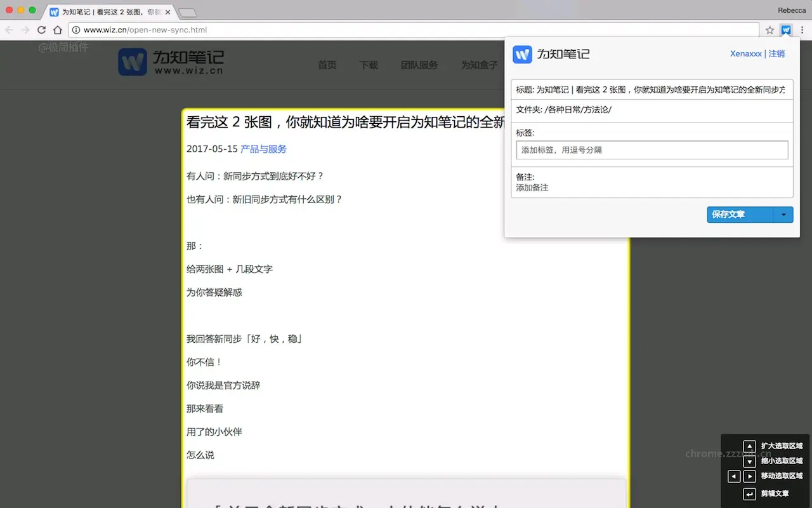The image size is (812, 508).
Task: Click the page reload icon
Action: pos(41,30)
